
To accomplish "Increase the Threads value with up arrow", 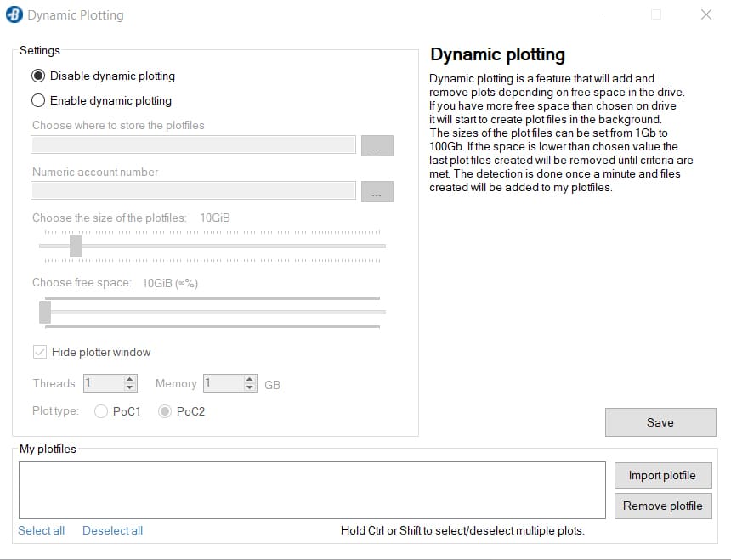I will tap(130, 379).
